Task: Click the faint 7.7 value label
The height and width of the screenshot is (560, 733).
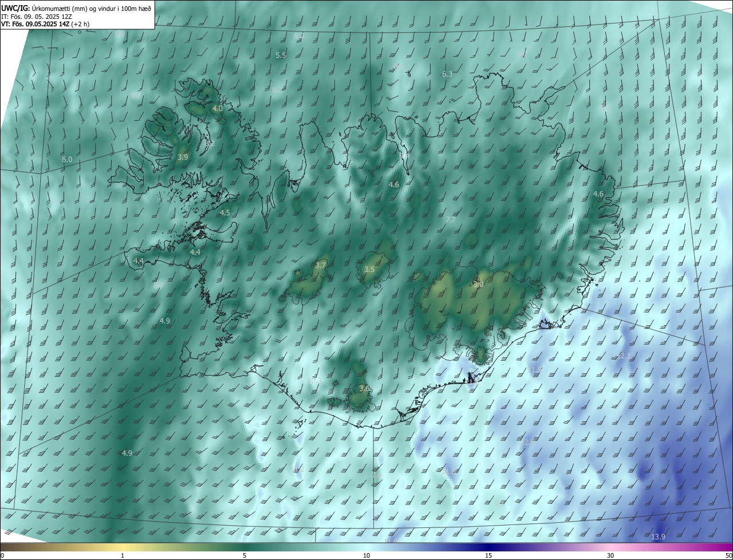Action: click(x=451, y=220)
